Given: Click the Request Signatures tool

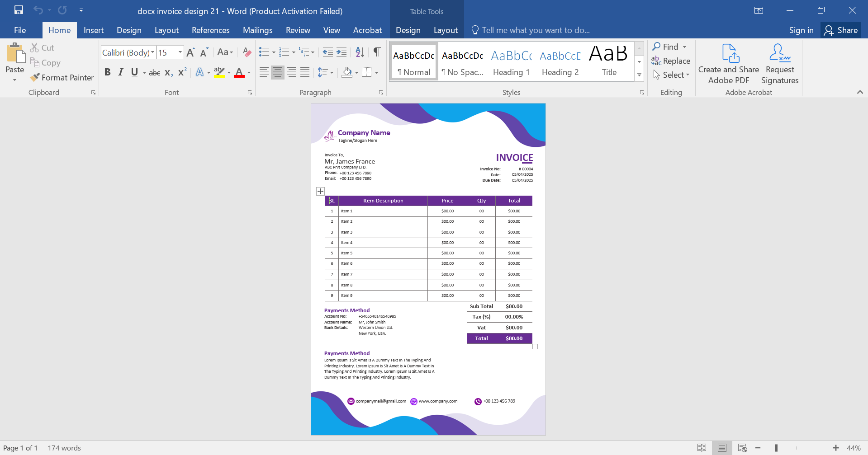Looking at the screenshot, I should (x=779, y=63).
